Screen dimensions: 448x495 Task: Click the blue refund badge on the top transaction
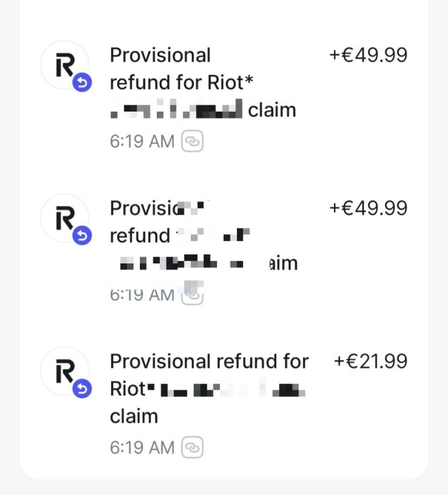[x=81, y=84]
